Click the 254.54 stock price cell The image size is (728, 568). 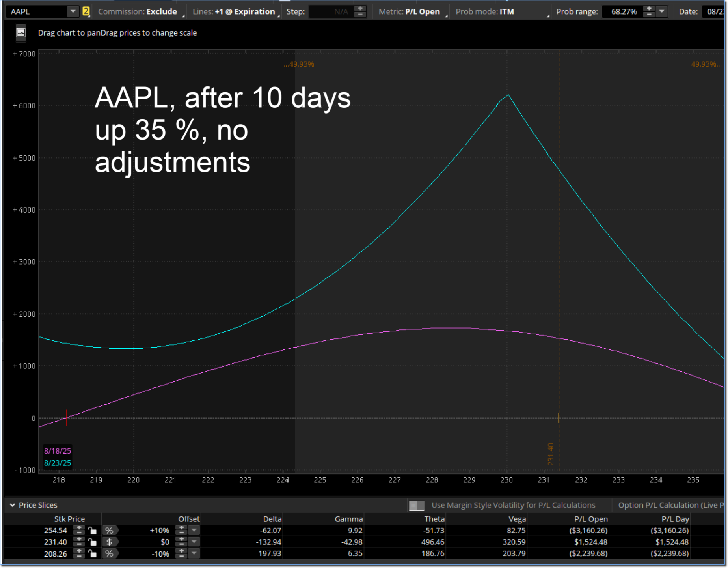[x=56, y=531]
